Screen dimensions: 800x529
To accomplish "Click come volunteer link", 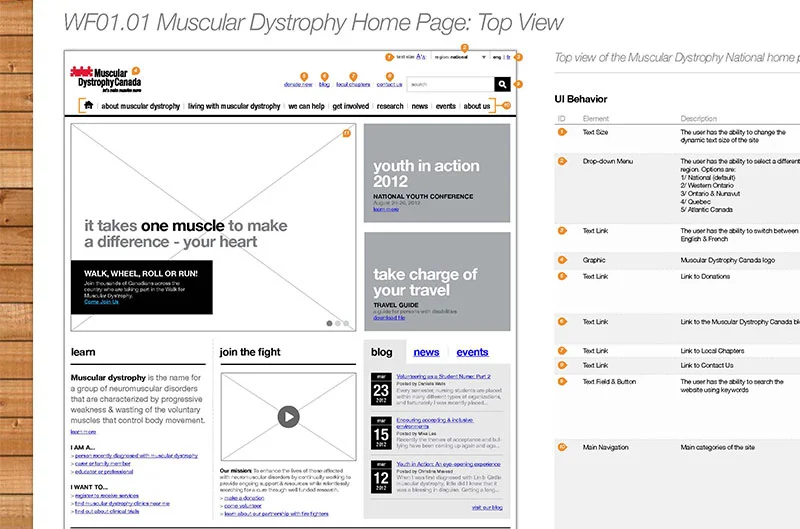I will [x=243, y=506].
